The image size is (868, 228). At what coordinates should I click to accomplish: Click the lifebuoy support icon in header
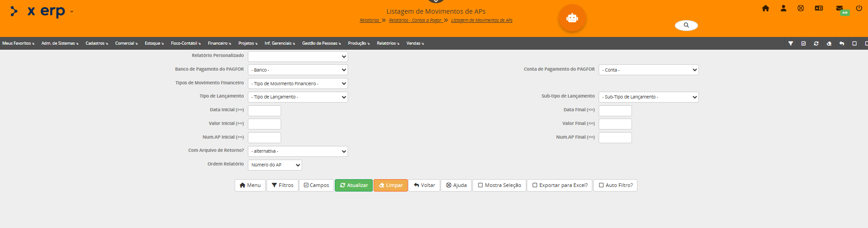click(801, 8)
